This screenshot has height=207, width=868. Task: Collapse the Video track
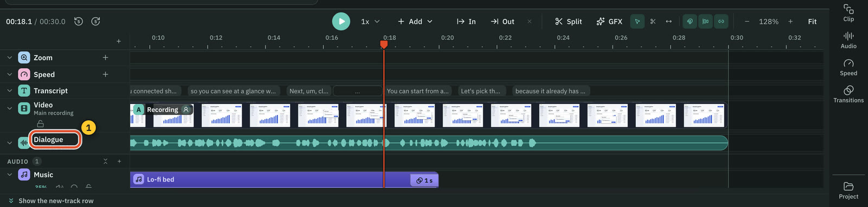point(9,108)
